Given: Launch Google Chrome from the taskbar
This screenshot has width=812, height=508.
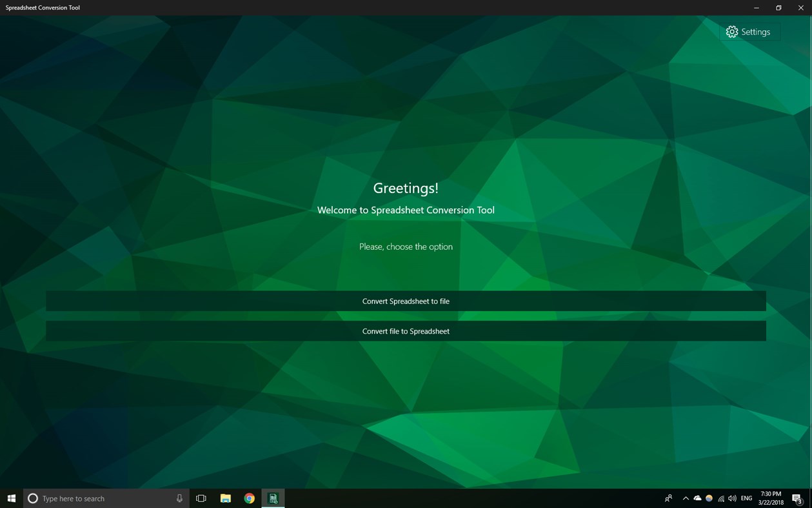Looking at the screenshot, I should (249, 498).
